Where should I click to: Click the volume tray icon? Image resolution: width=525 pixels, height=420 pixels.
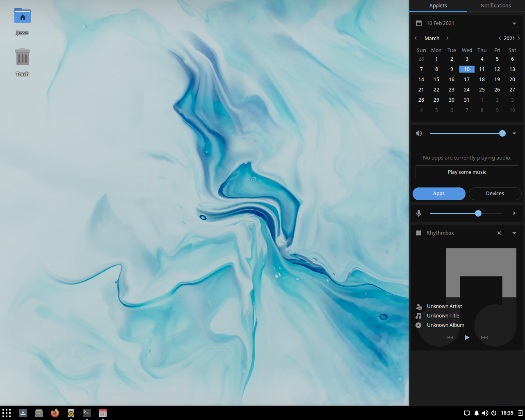coord(485,413)
